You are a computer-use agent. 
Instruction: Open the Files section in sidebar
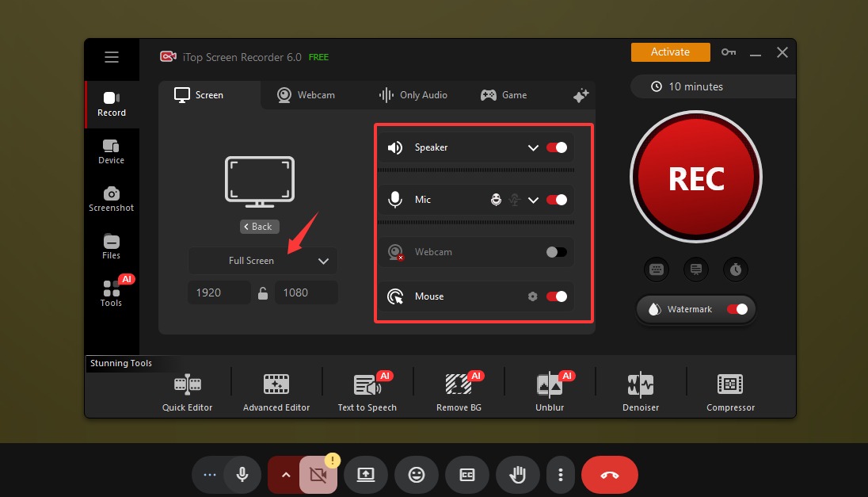111,247
